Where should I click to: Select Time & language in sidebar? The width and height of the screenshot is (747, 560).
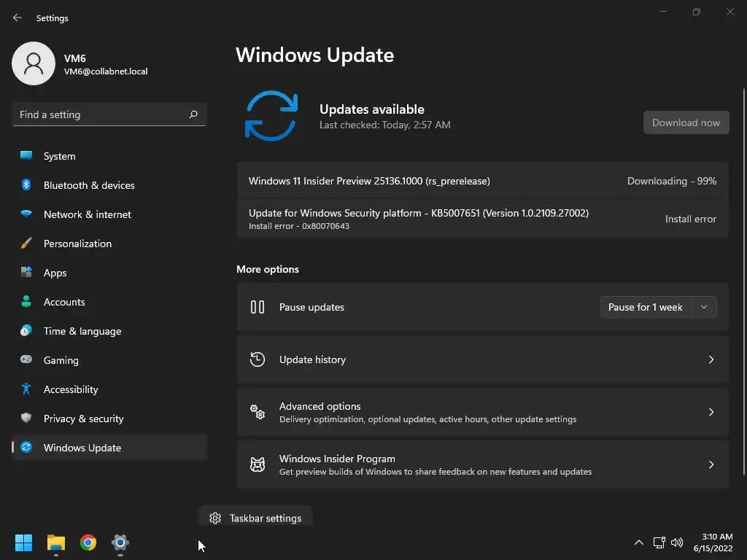[109, 331]
